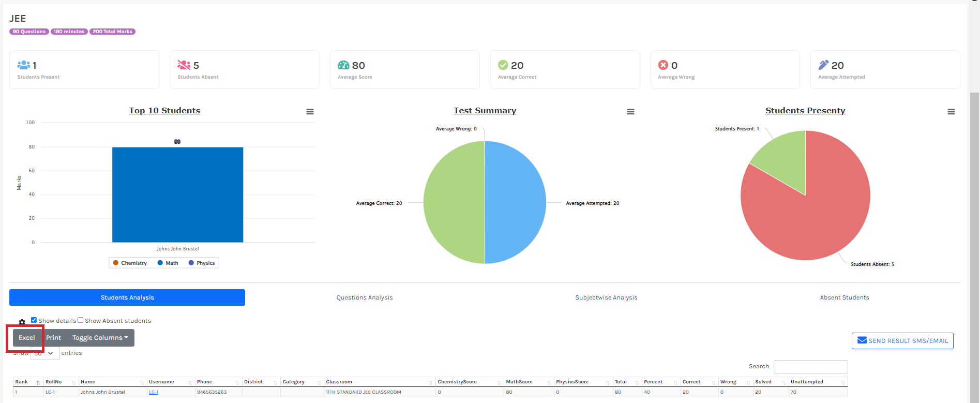Expand the Toggle Columns dropdown
Screen dimensions: 980x403
click(x=100, y=338)
